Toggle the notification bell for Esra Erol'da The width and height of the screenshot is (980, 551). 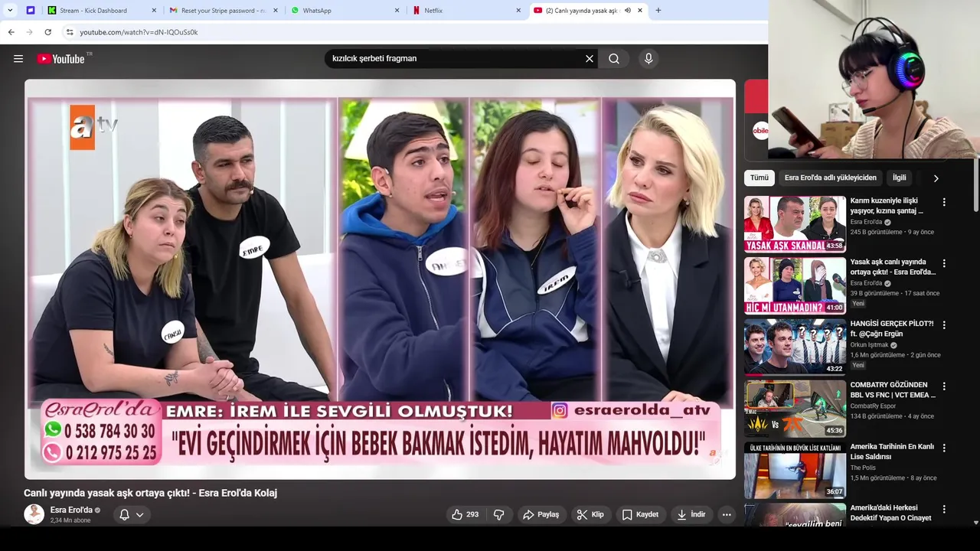pyautogui.click(x=124, y=514)
